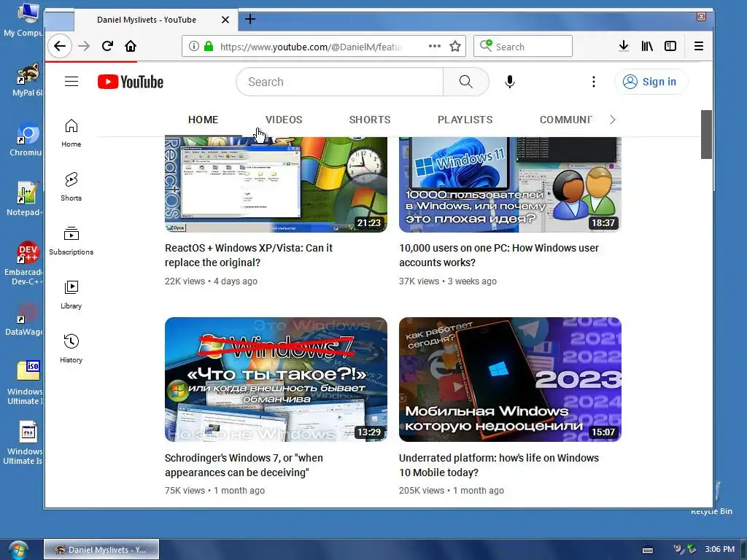Open a new tab with the plus button

250,19
